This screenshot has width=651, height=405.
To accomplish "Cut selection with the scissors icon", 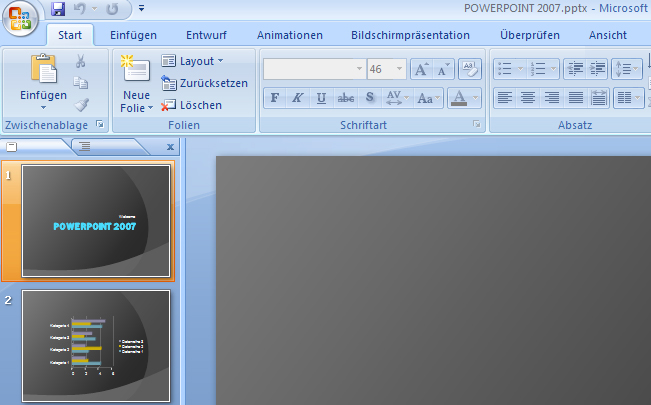I will click(x=81, y=61).
